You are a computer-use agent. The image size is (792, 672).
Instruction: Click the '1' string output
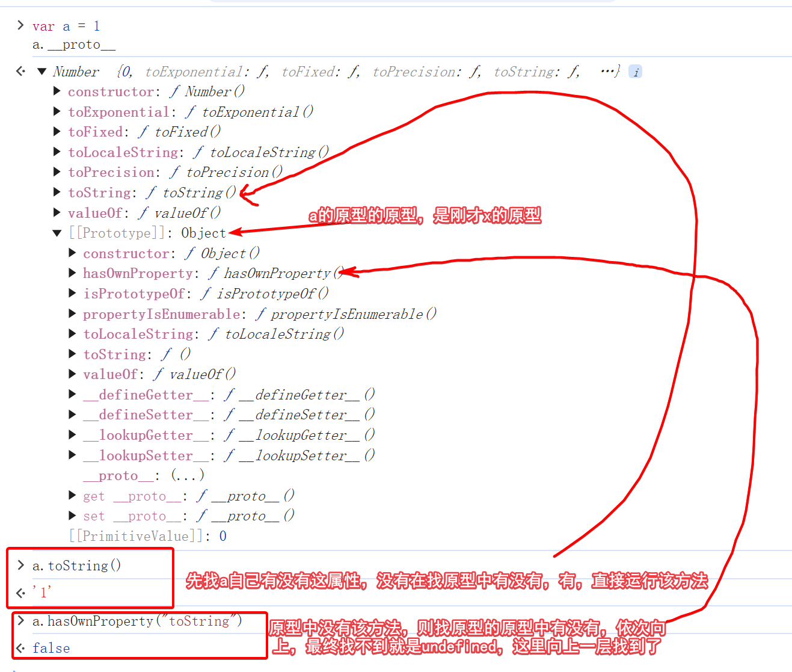coord(42,593)
